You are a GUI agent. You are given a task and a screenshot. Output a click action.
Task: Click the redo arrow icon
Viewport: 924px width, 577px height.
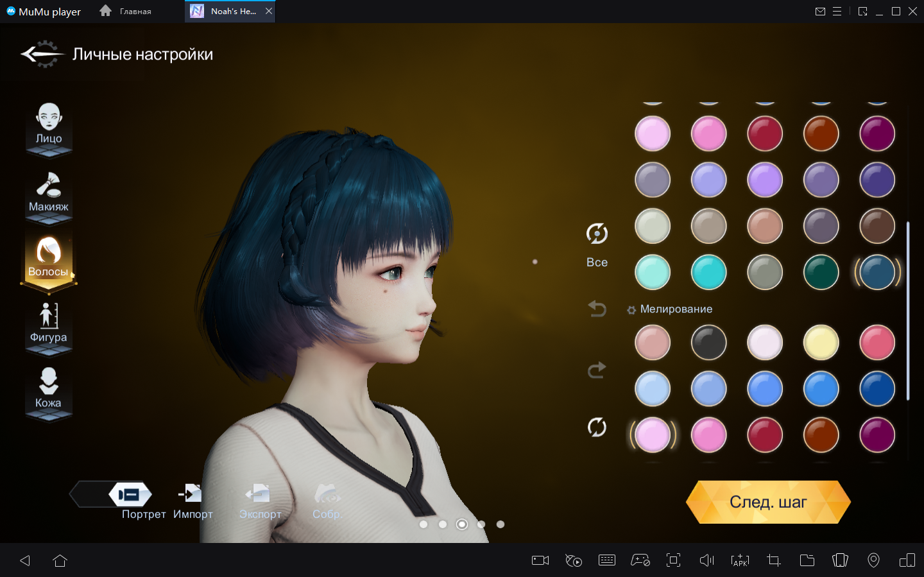597,370
